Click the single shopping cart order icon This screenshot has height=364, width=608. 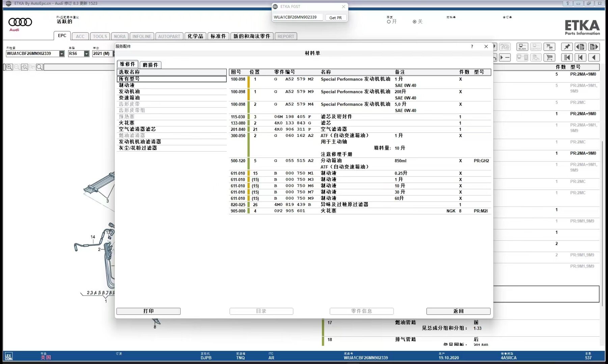click(549, 58)
